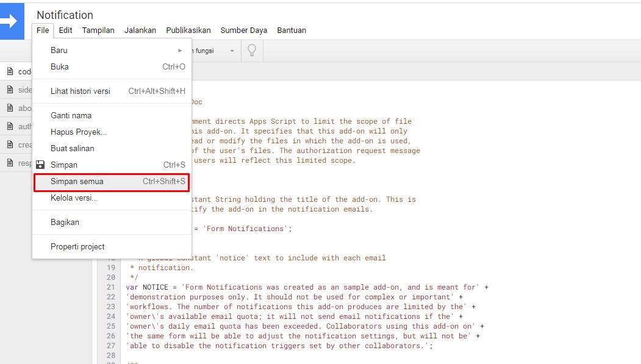The height and width of the screenshot is (364, 641).
Task: Click Hapus Proyek... in the menu
Action: coord(79,132)
